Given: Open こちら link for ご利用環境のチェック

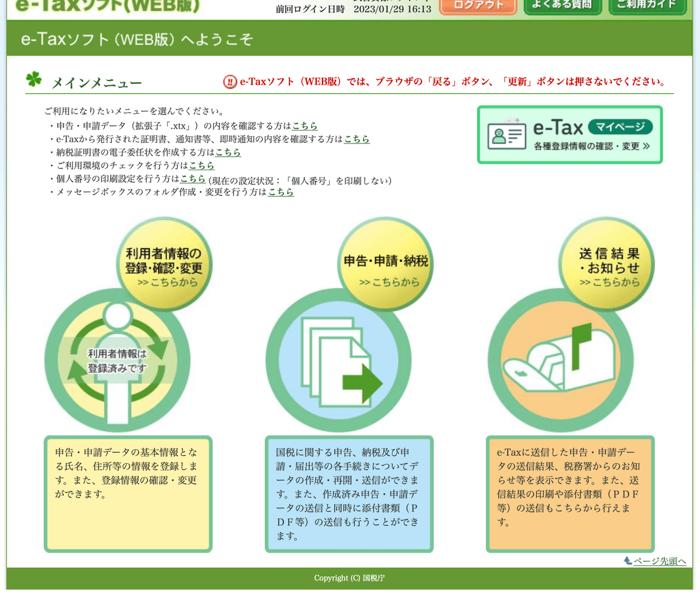Looking at the screenshot, I should point(202,166).
